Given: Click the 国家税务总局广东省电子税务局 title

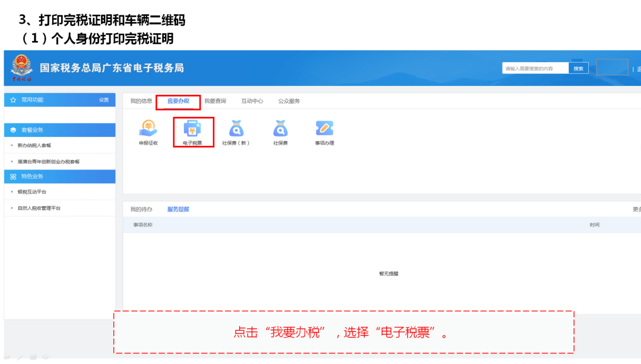Looking at the screenshot, I should [x=112, y=68].
